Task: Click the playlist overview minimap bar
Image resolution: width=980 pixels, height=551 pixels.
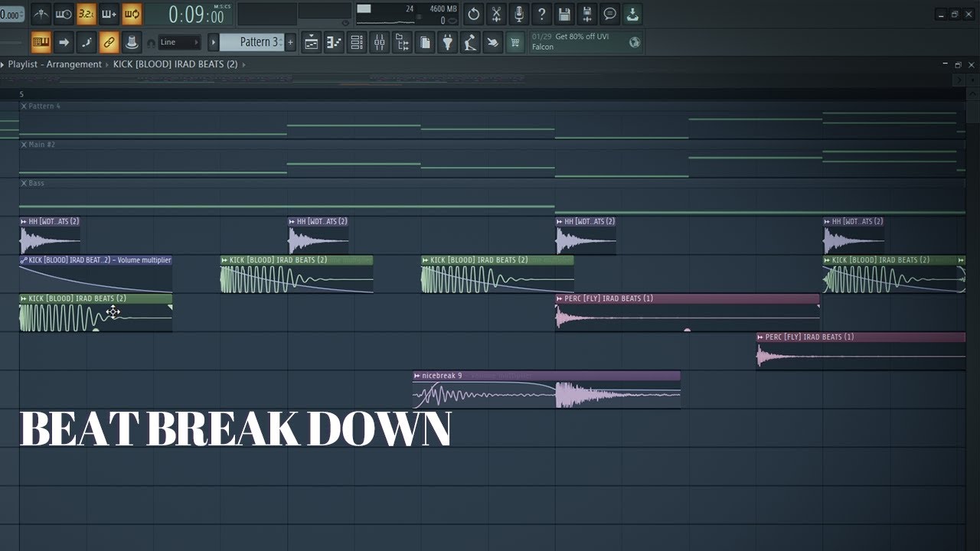Action: point(475,80)
